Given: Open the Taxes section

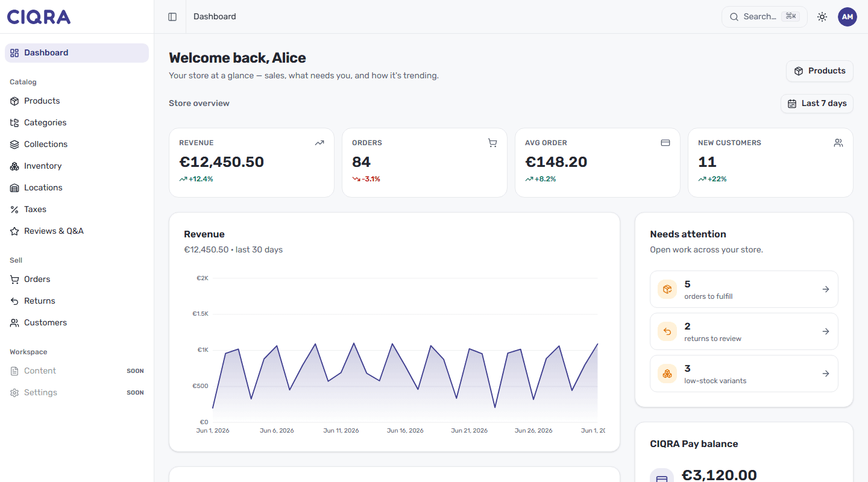Looking at the screenshot, I should coord(77,210).
